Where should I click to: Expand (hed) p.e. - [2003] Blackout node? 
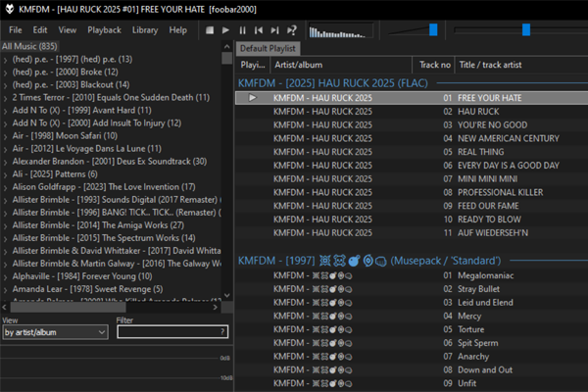point(5,85)
